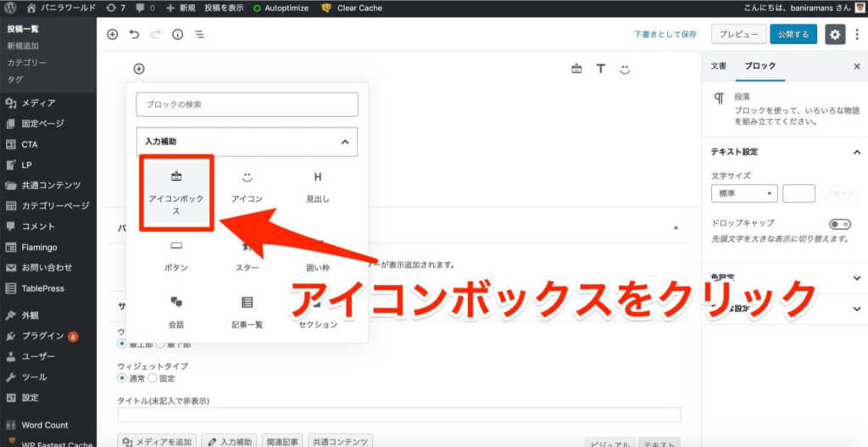Expand the 色設定 panel chevron

(857, 277)
